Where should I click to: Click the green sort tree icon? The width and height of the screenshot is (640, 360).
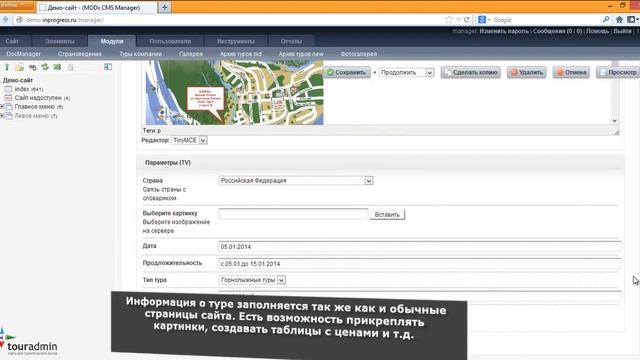(x=57, y=67)
